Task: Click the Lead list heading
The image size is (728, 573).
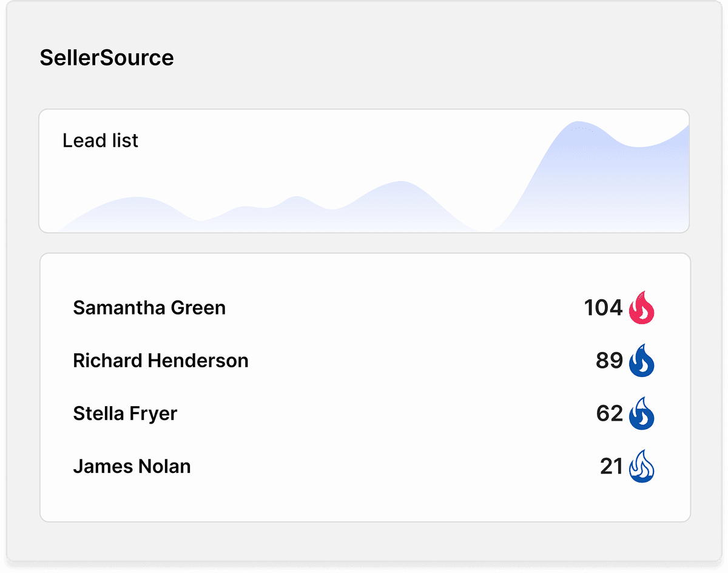Action: coord(101,141)
